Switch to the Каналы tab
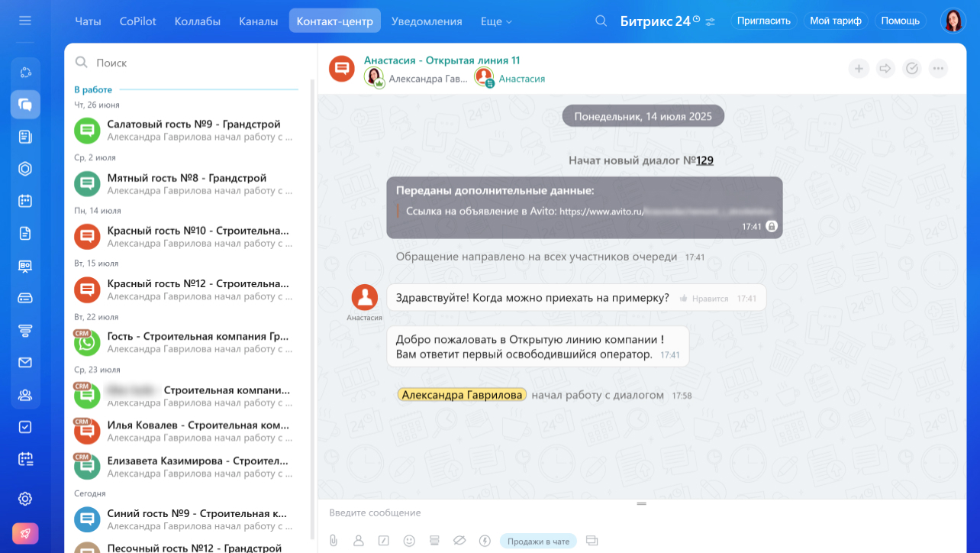980x553 pixels. point(258,21)
